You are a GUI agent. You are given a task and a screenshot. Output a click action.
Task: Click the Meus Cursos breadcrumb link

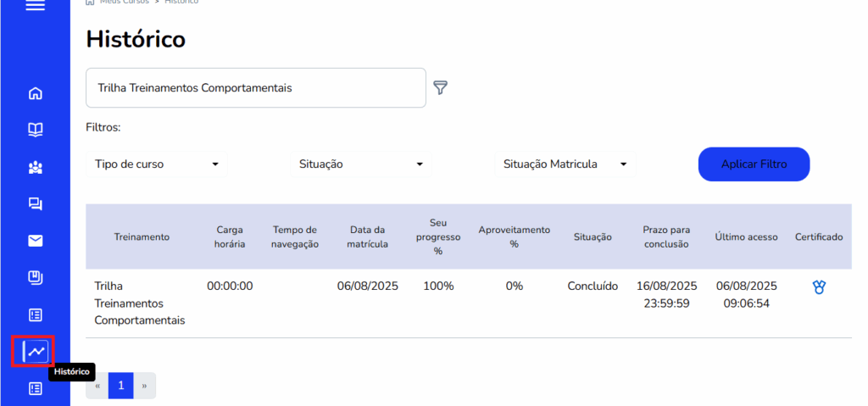tap(124, 3)
